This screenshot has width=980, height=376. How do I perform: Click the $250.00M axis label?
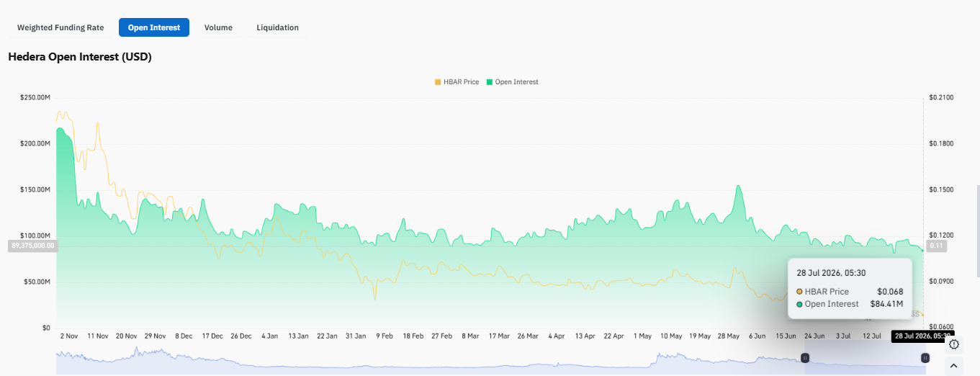pyautogui.click(x=36, y=98)
